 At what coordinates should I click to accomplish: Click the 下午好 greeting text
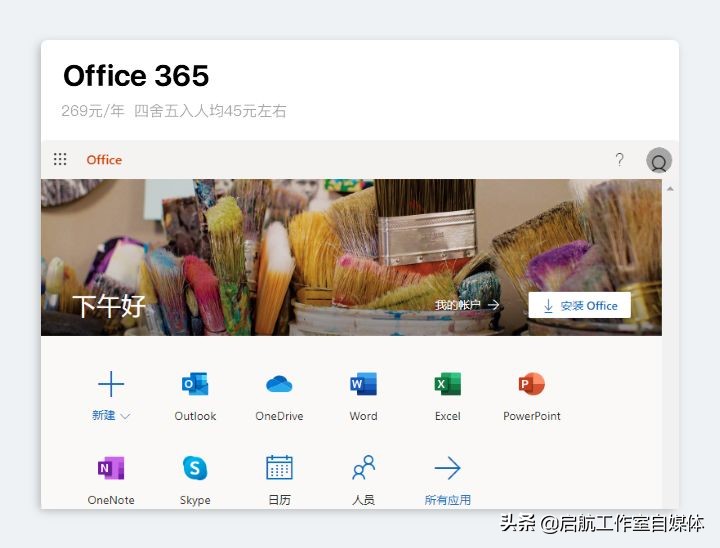coord(109,306)
